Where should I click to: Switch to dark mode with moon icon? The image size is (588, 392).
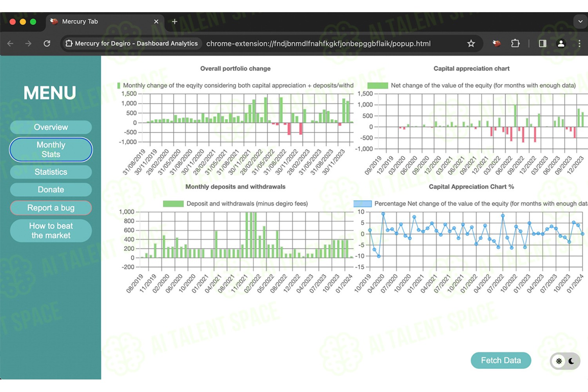(572, 361)
